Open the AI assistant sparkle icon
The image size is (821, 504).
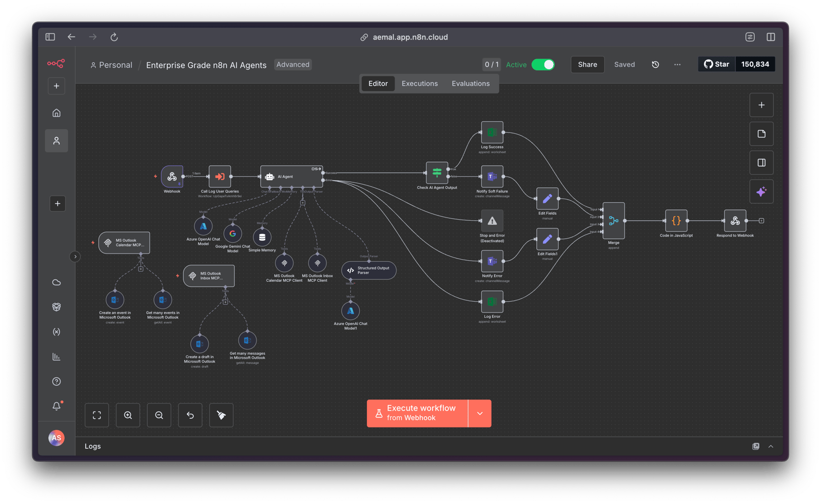point(761,192)
